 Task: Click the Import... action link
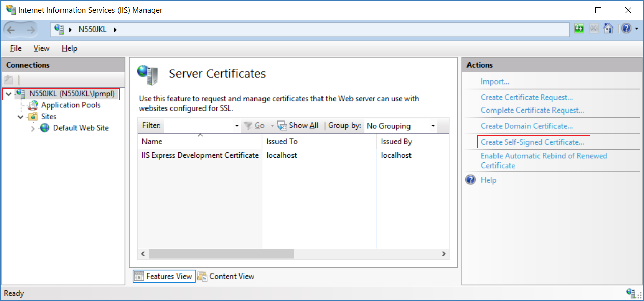pyautogui.click(x=495, y=81)
